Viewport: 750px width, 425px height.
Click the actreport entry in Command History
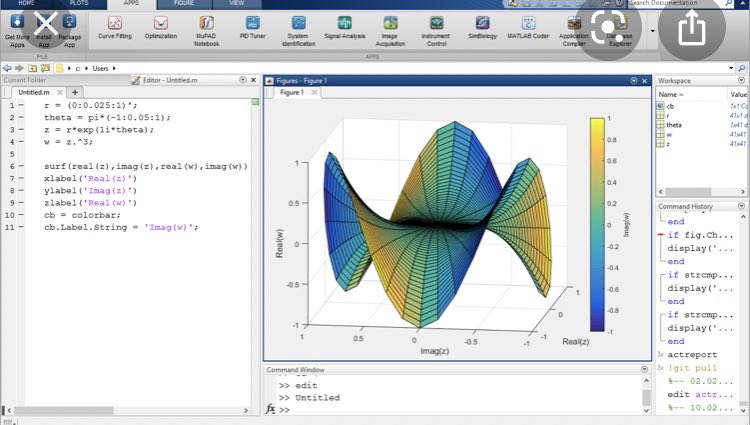click(x=690, y=353)
